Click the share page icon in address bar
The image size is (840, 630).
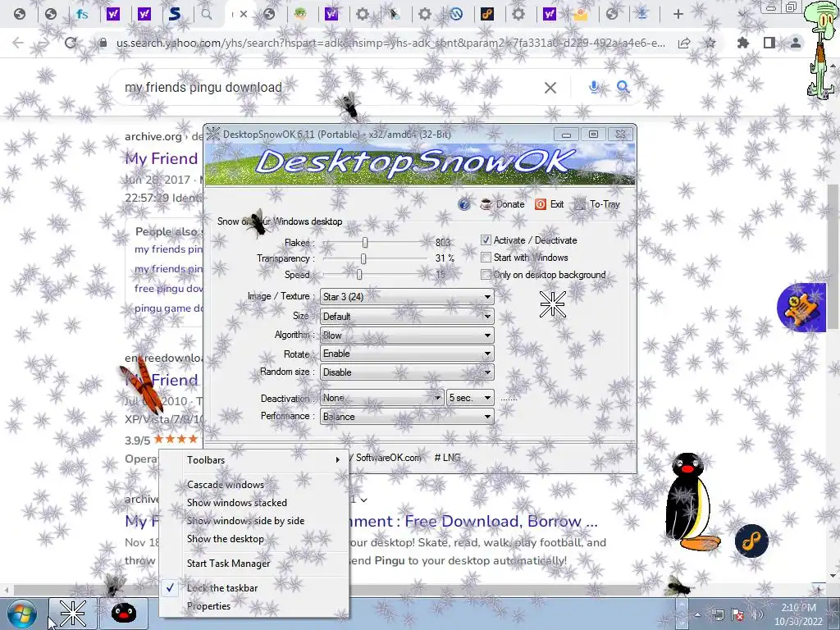pos(684,43)
